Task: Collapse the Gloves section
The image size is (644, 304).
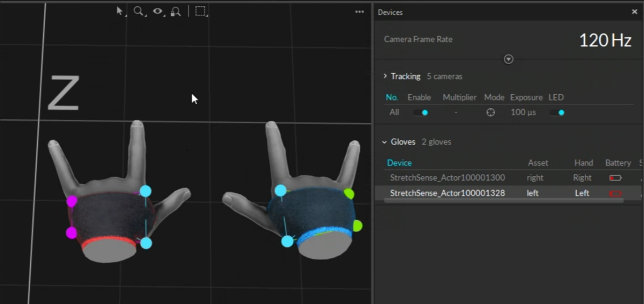Action: click(385, 142)
